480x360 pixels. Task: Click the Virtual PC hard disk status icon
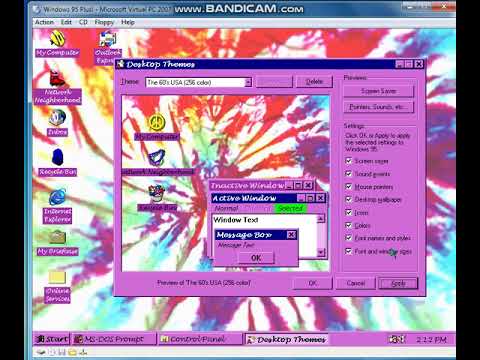point(41,352)
